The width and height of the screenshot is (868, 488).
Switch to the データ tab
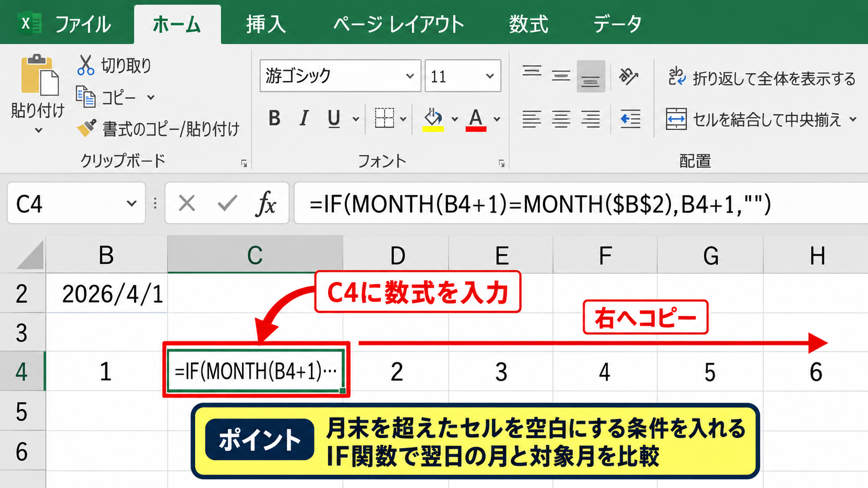pos(617,24)
